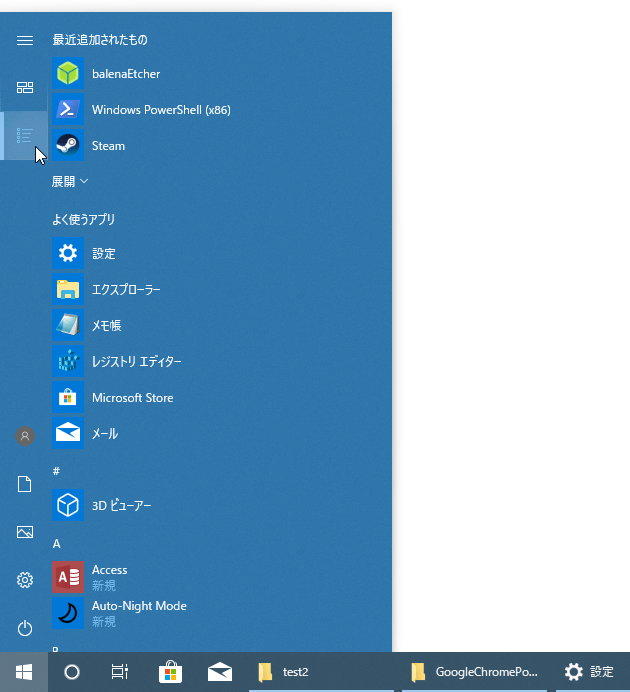Open Mail from the taskbar

coord(220,672)
